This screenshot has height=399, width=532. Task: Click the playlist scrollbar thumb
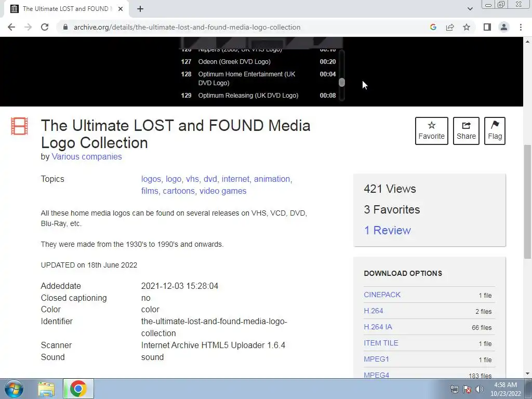pos(342,82)
